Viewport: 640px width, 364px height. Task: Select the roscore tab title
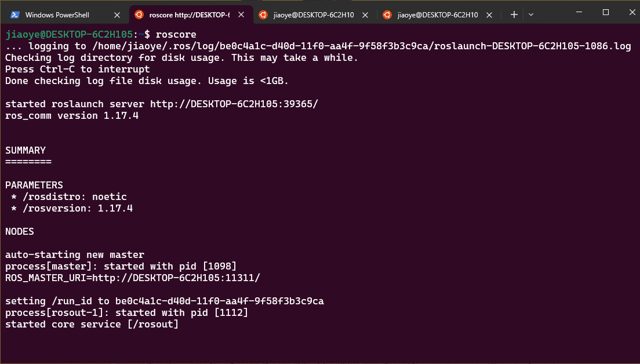coord(190,15)
